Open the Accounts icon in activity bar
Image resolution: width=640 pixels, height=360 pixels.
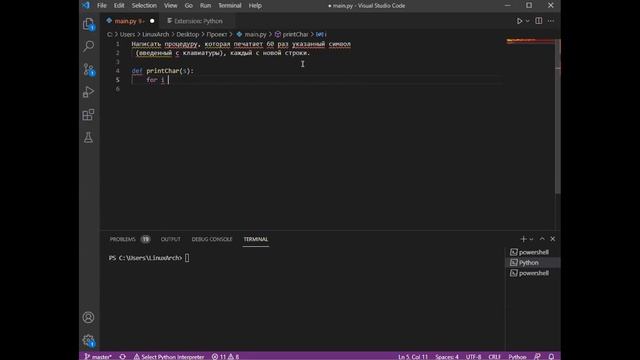pos(89,317)
